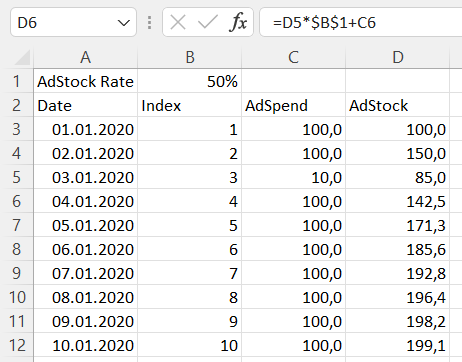Select the Index cell with value 2
The width and height of the screenshot is (462, 362).
pyautogui.click(x=190, y=153)
